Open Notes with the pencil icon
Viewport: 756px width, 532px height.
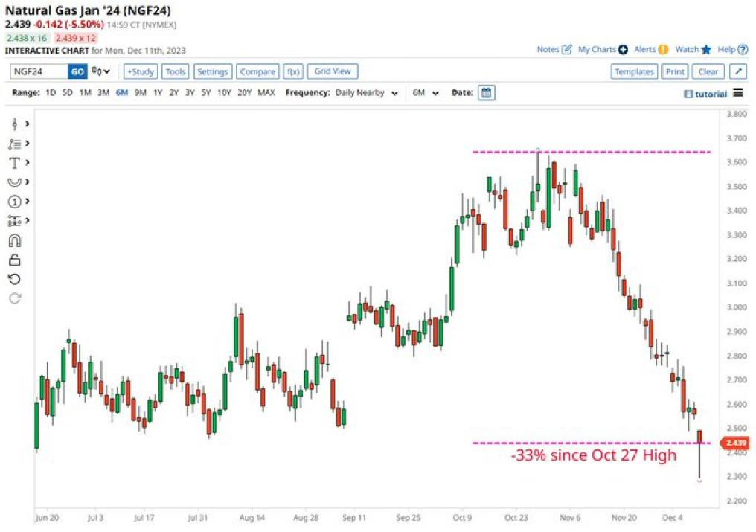coord(554,49)
